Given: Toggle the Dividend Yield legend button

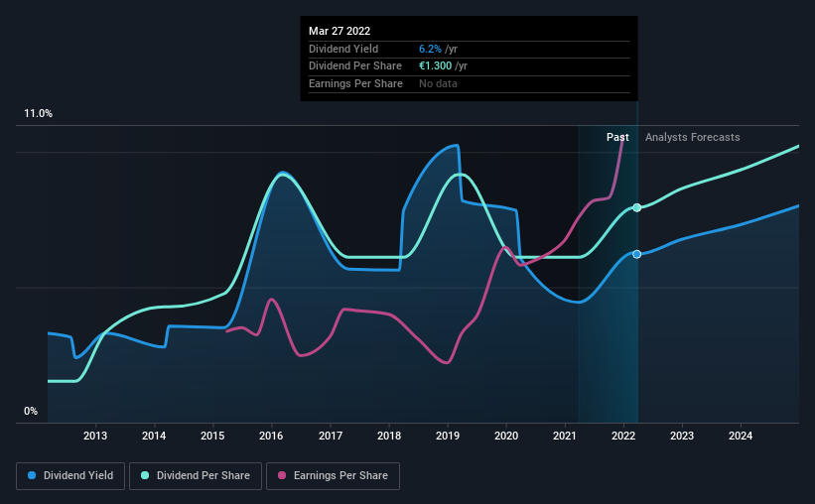Looking at the screenshot, I should click(70, 476).
